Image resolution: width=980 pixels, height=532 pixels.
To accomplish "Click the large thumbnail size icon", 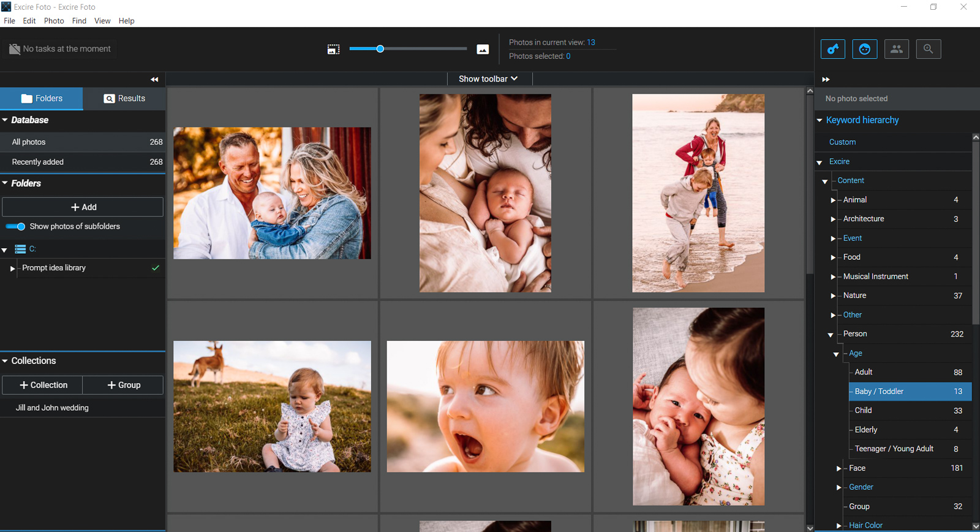I will pyautogui.click(x=483, y=49).
